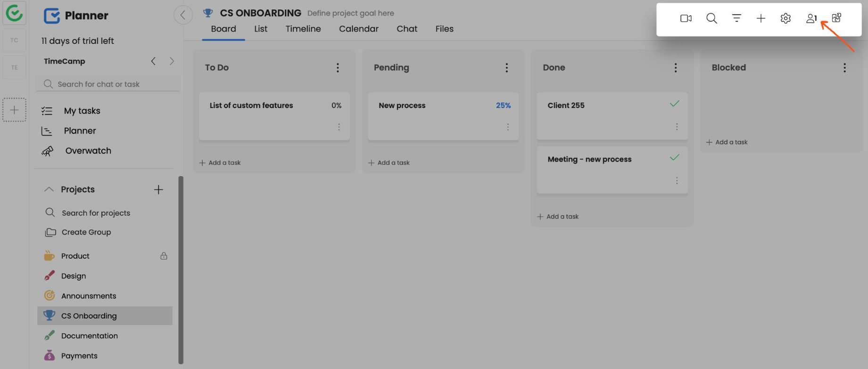The height and width of the screenshot is (369, 868).
Task: Click the lock icon next to Product
Action: click(x=164, y=256)
